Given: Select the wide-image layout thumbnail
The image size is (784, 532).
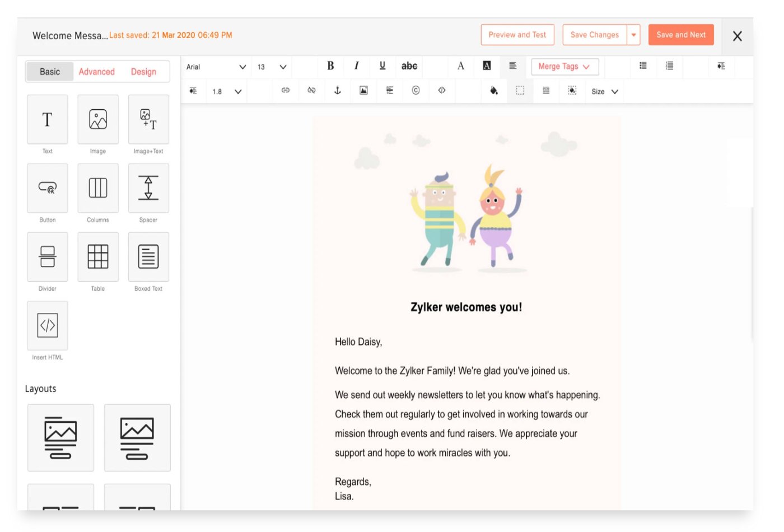Looking at the screenshot, I should (137, 438).
